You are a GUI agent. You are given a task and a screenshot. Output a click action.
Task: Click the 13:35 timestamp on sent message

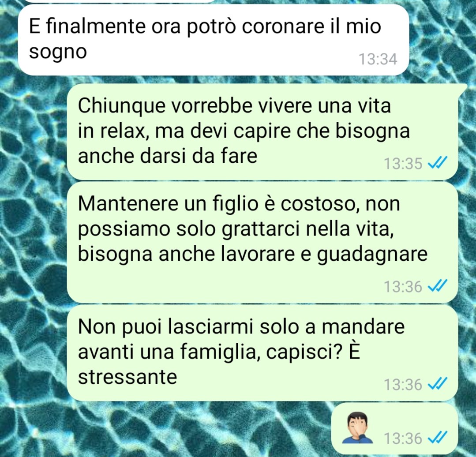403,164
